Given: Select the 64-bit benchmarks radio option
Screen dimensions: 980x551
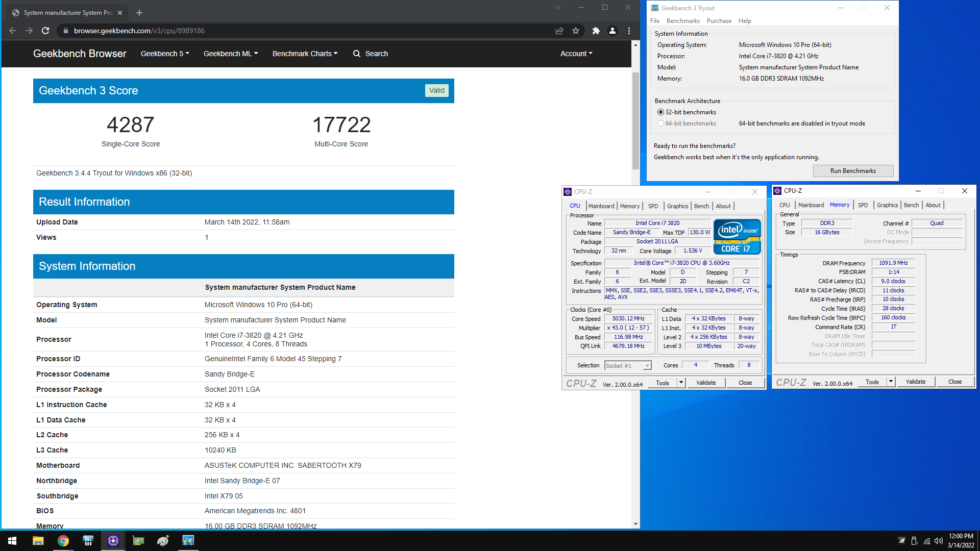Looking at the screenshot, I should pyautogui.click(x=660, y=123).
